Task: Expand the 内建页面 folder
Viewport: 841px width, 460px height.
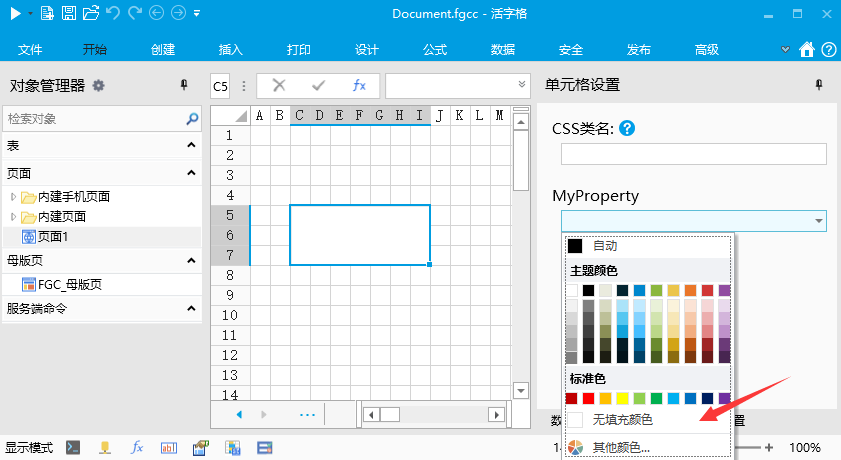Action: (x=13, y=217)
